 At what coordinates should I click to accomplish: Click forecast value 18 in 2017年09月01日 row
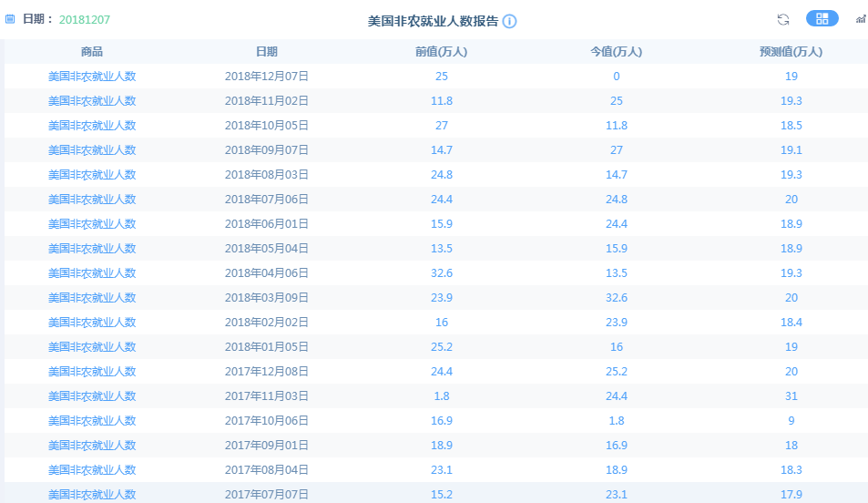click(x=791, y=446)
